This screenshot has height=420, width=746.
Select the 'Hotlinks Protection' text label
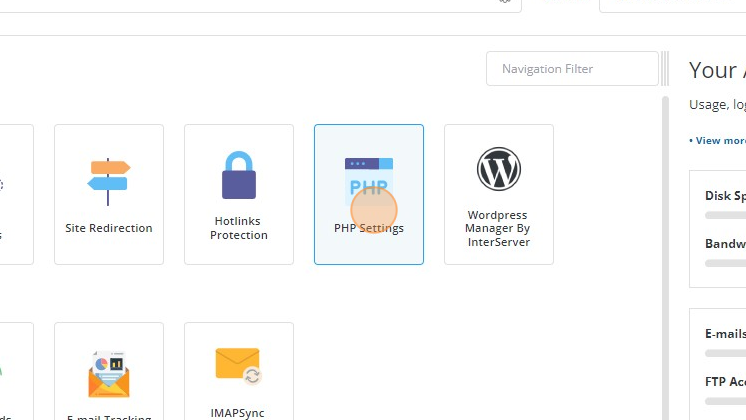point(238,228)
